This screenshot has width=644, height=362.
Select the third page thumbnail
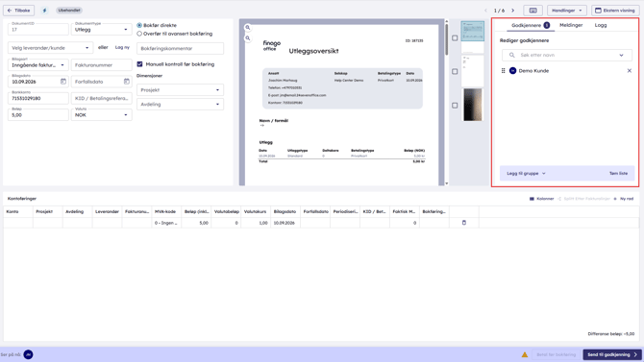click(473, 106)
